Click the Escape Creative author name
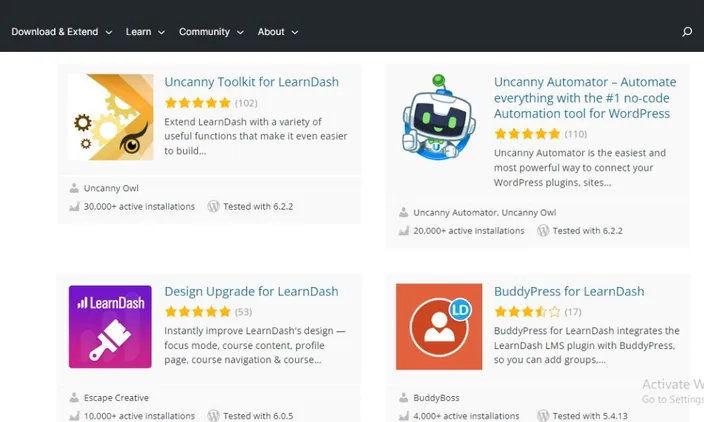This screenshot has height=422, width=704. 116,398
